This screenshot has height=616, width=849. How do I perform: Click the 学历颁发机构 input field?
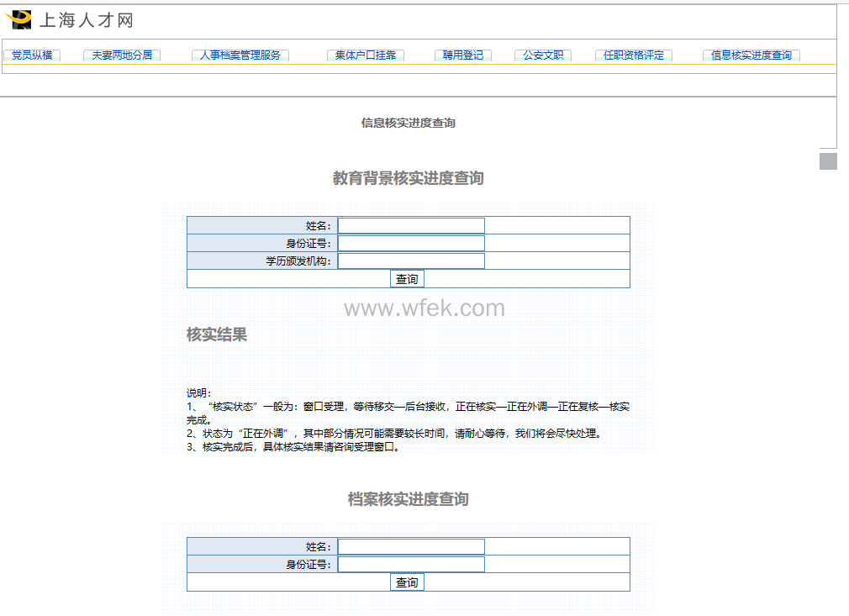point(411,261)
